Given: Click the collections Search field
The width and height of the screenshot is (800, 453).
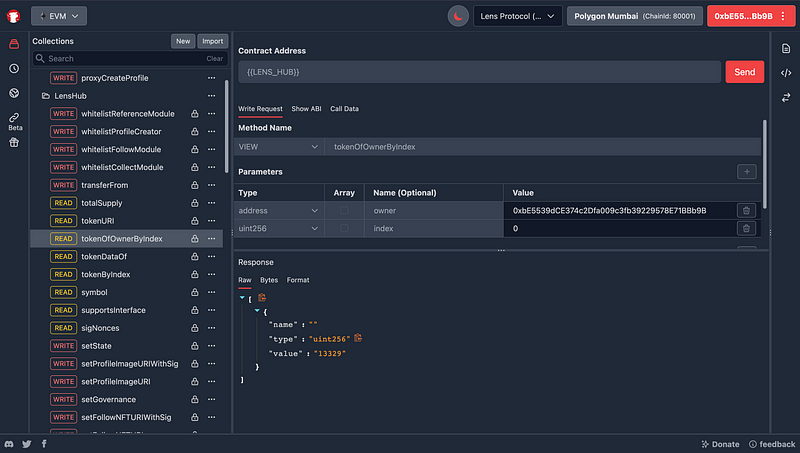Looking at the screenshot, I should (x=110, y=59).
